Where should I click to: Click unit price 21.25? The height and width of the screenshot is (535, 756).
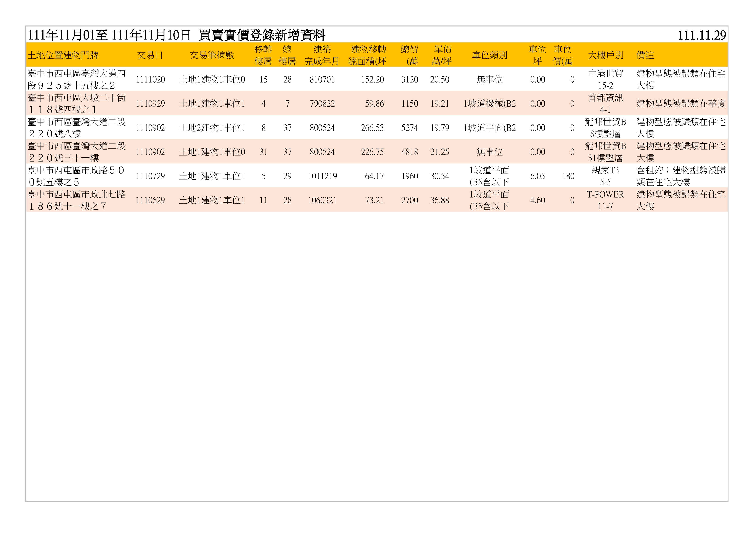point(440,151)
